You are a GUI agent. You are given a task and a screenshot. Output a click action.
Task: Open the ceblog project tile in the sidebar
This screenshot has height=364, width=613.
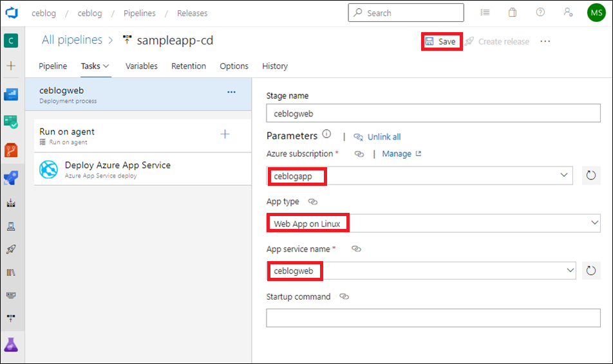pyautogui.click(x=11, y=41)
